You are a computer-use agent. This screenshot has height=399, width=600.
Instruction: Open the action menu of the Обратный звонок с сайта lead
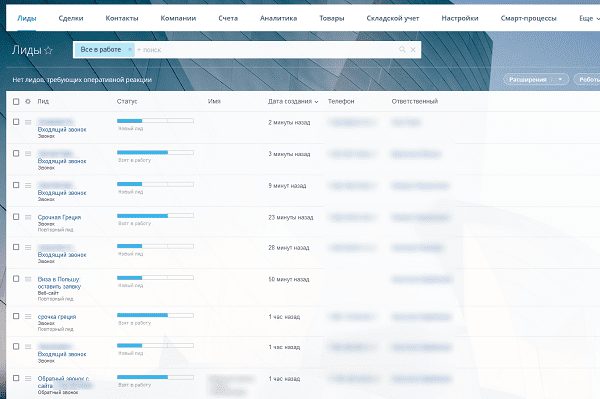(28, 378)
